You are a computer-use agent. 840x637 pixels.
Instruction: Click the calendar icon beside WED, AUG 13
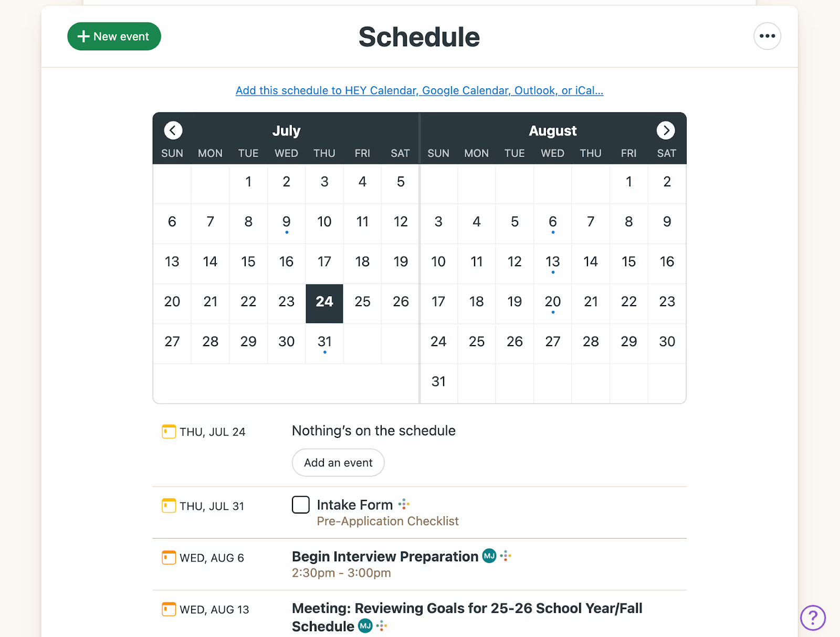(168, 609)
